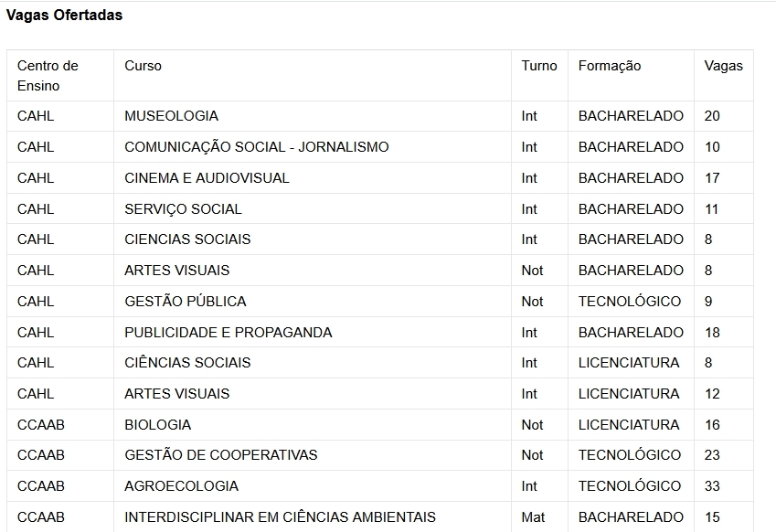Click PUBLICIDADE E PROPAGANDA course

(229, 333)
